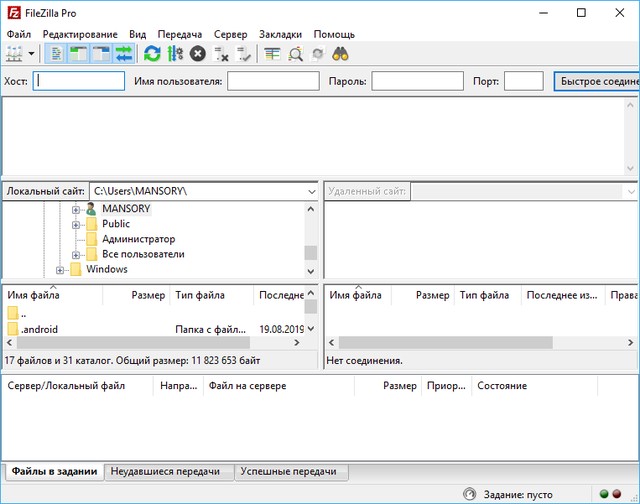Toggle directory comparison magnifier icon

(x=295, y=54)
